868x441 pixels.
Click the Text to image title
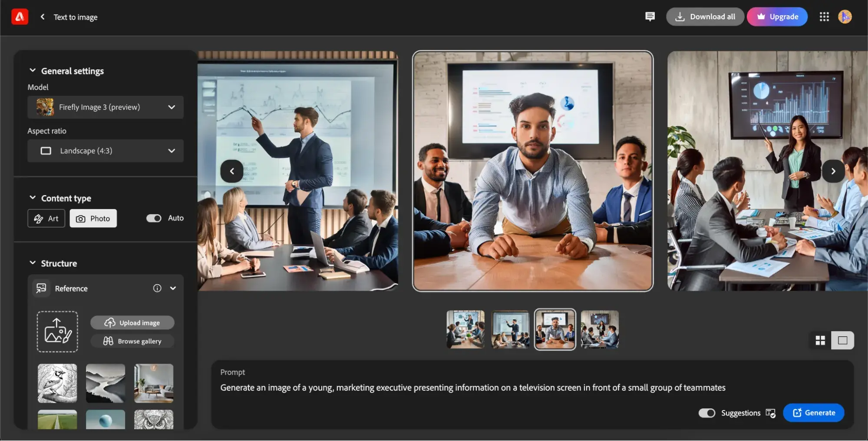click(x=76, y=17)
